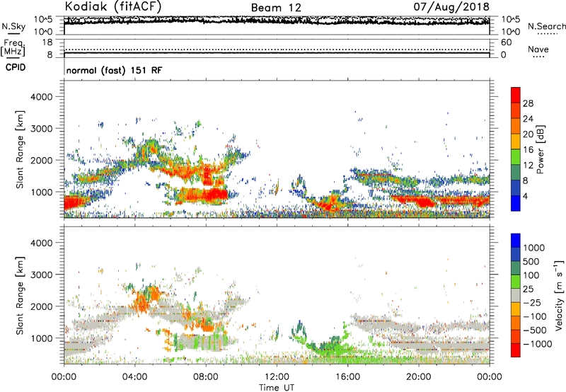Click 'normal (fast) 151 RF' text
Viewport: 566px width, 392px height.
114,70
